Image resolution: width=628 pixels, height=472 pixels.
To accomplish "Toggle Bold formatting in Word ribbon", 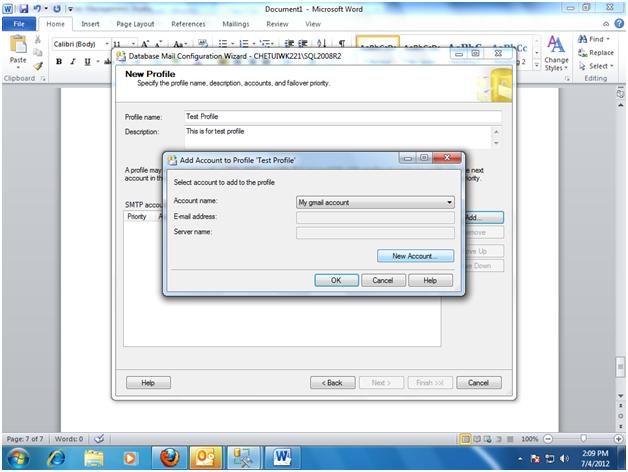I will point(59,61).
